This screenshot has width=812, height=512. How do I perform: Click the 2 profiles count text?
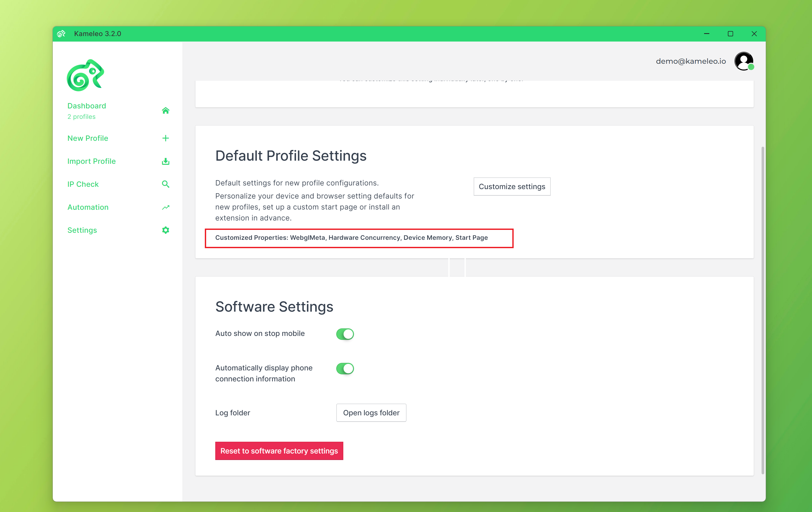(x=81, y=117)
